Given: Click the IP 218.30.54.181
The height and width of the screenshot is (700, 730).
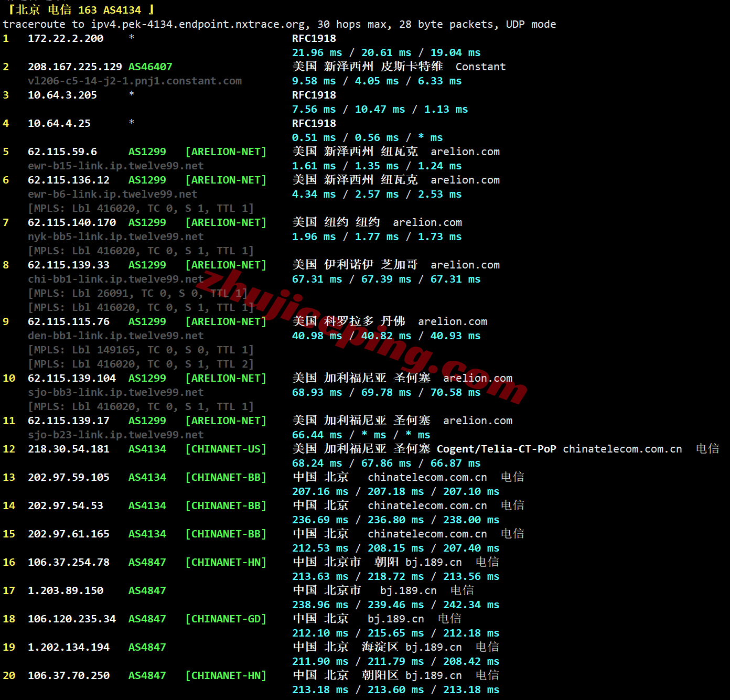Looking at the screenshot, I should (68, 449).
